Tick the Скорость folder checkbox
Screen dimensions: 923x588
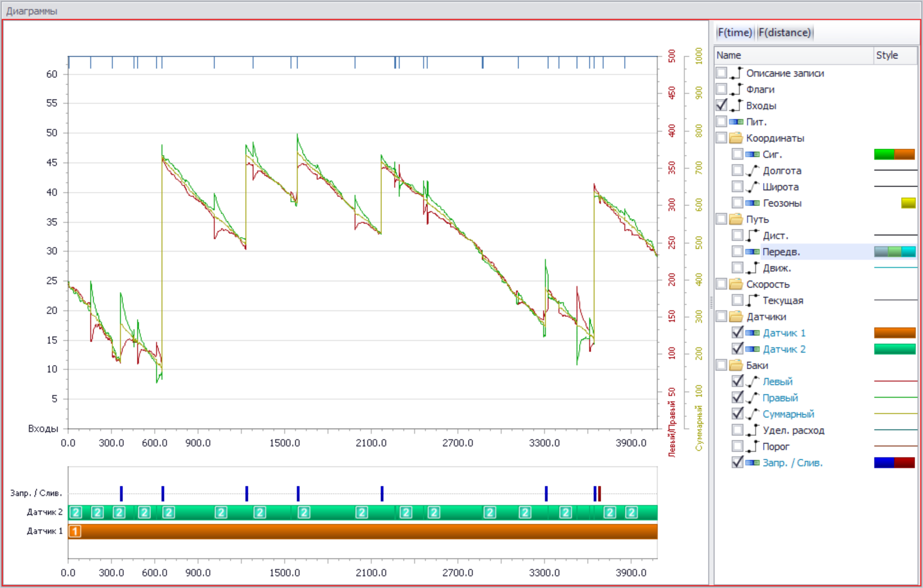(721, 284)
